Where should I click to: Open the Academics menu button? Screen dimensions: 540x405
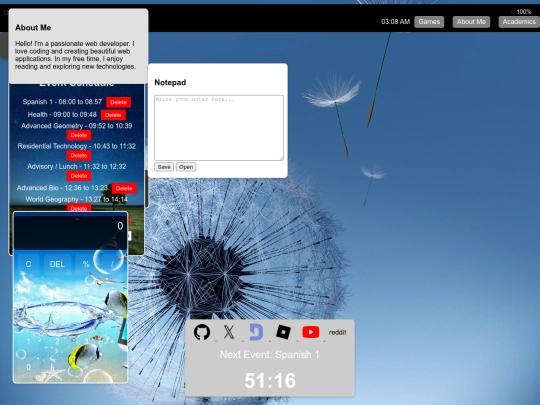tap(519, 22)
